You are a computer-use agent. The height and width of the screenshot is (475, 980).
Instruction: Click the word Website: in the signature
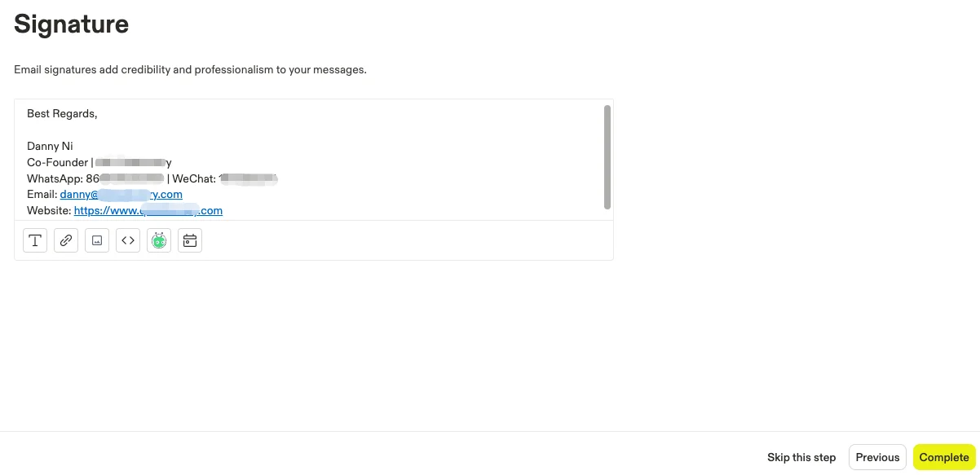(49, 210)
